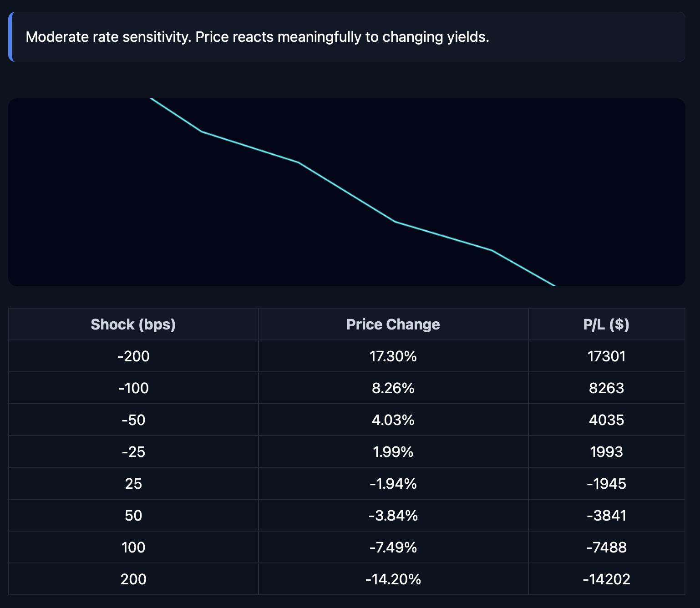Click the -7488 P/L value
This screenshot has height=608, width=700.
606,547
